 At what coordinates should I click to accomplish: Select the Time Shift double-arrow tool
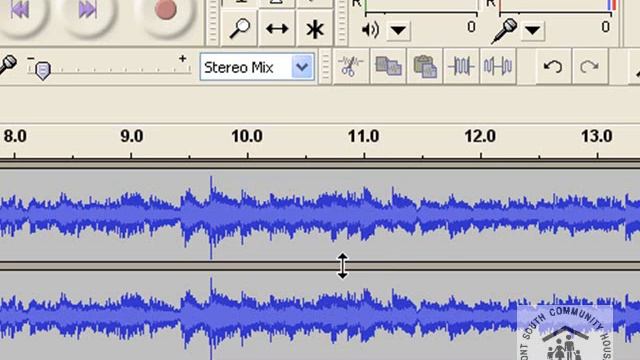[277, 29]
